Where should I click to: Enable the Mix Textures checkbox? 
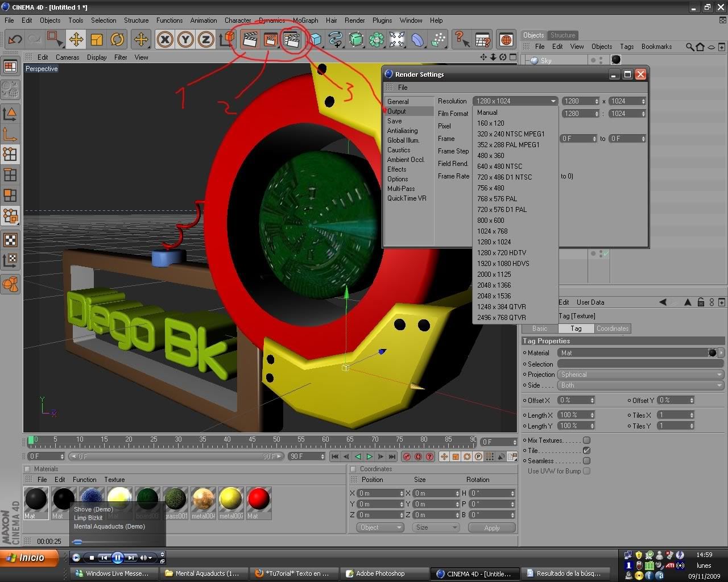586,440
